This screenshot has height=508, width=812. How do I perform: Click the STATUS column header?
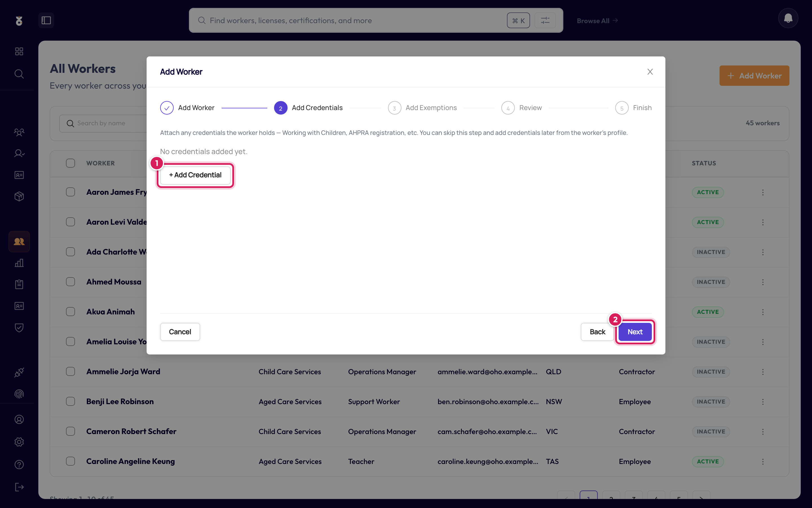pos(704,163)
